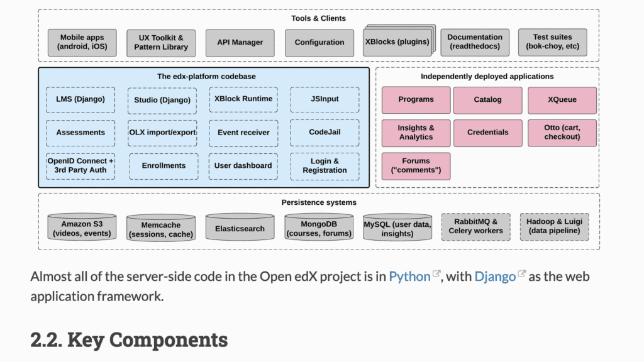Select the 'Insights & Analytics' box

tap(416, 133)
